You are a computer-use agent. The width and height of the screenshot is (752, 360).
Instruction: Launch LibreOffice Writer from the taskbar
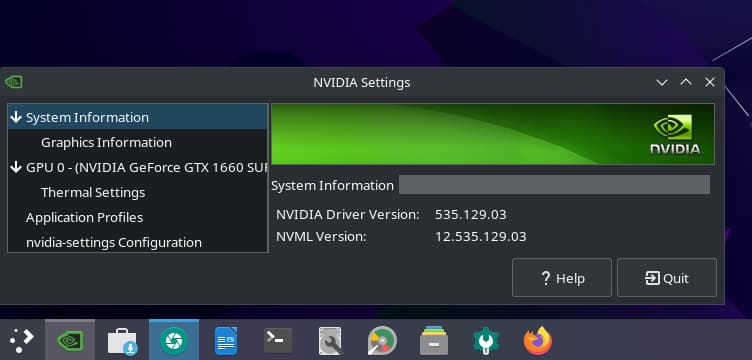(226, 341)
